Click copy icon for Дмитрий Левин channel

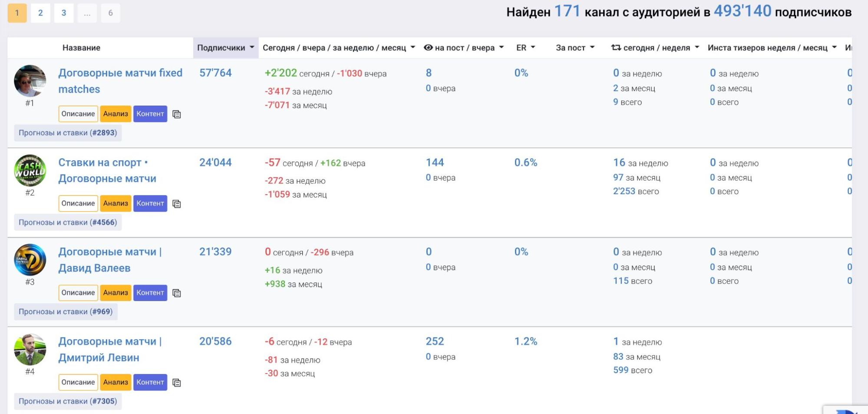[176, 383]
